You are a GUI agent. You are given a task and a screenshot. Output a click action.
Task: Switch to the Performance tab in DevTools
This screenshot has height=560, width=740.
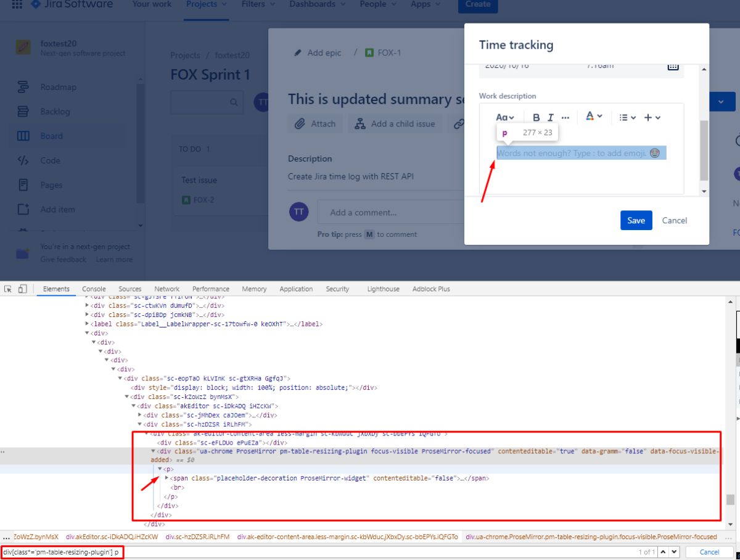211,289
